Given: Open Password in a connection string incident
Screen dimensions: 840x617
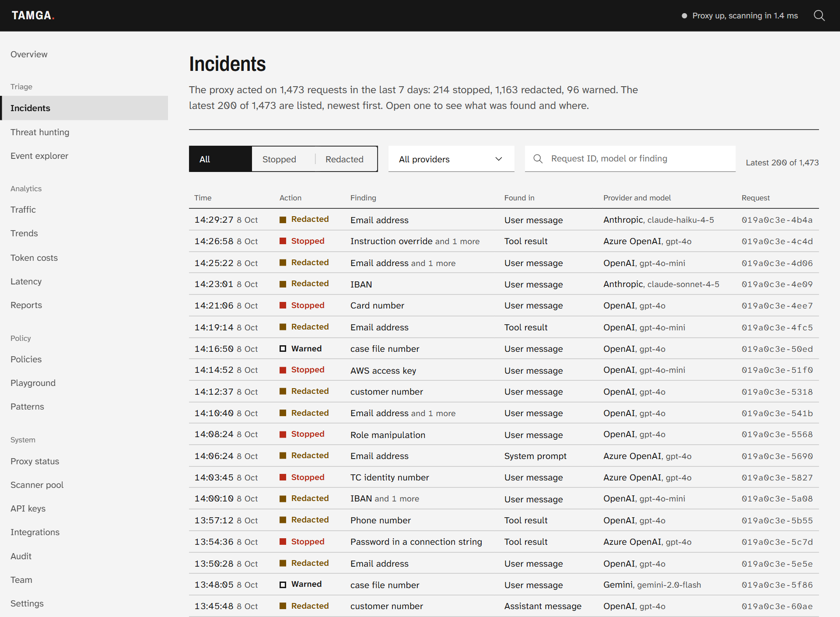Looking at the screenshot, I should pyautogui.click(x=504, y=542).
